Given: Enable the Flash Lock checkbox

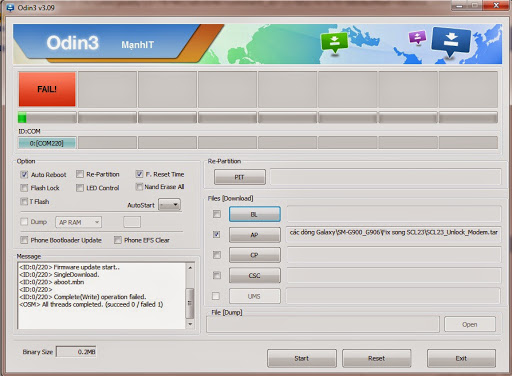Looking at the screenshot, I should tap(24, 188).
